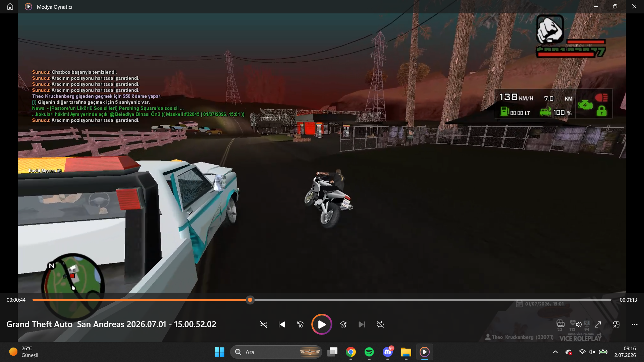
Task: Open Wi-Fi network settings
Action: (582, 352)
